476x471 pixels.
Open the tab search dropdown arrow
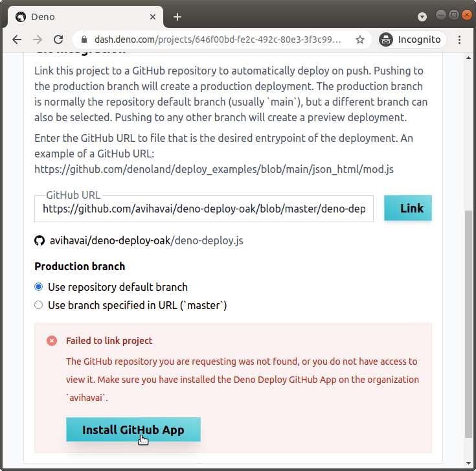pyautogui.click(x=422, y=17)
